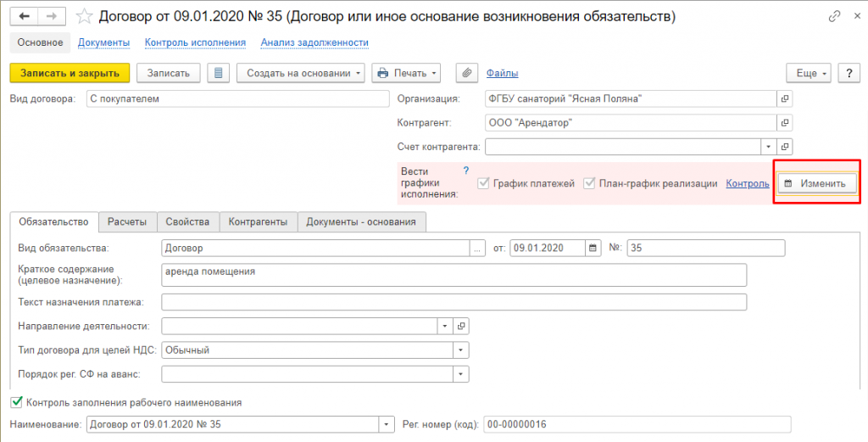Open the Контрагент field's open-form icon
This screenshot has width=868, height=442.
point(785,123)
